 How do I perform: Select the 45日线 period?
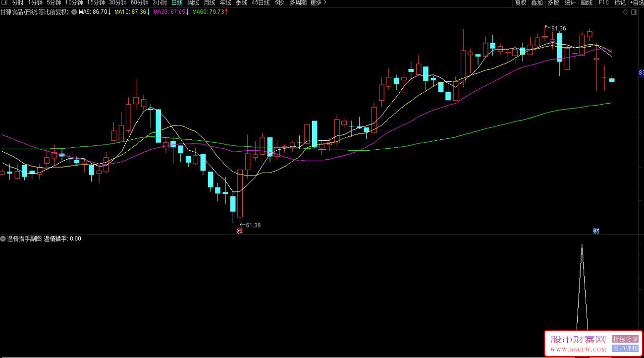pyautogui.click(x=261, y=3)
